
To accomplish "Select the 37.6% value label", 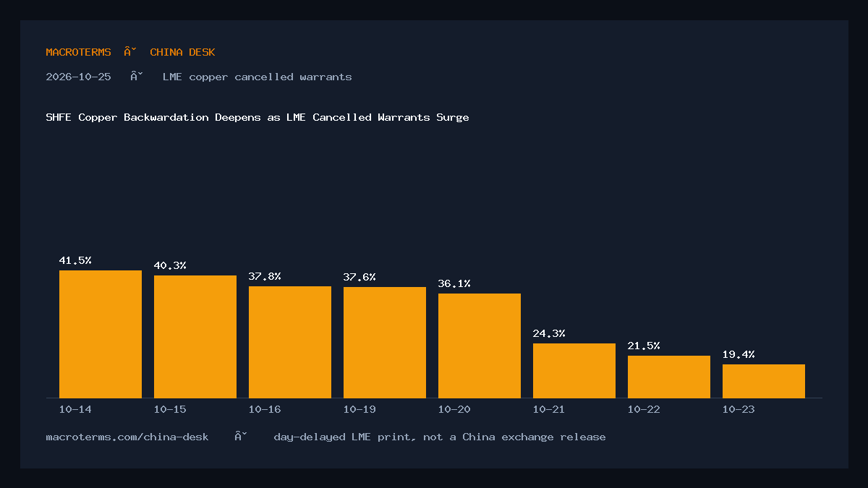I will (x=359, y=277).
